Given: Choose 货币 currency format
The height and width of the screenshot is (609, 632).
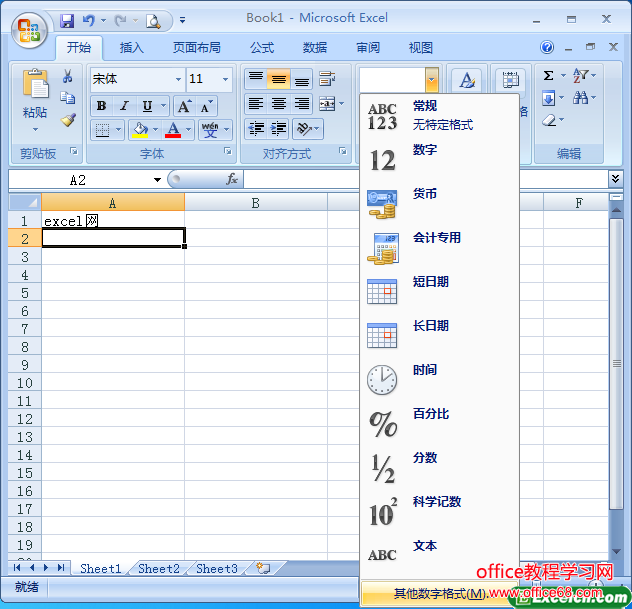Looking at the screenshot, I should [439, 204].
